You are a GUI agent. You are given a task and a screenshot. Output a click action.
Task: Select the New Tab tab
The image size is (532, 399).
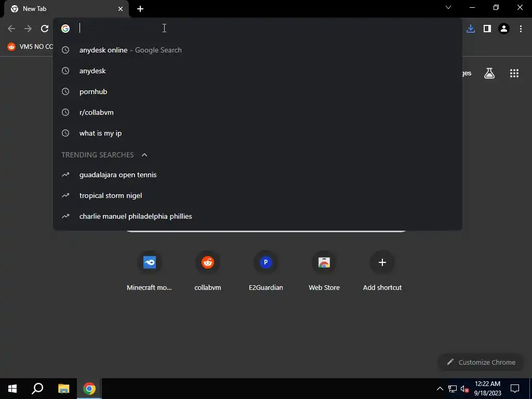tap(66, 9)
